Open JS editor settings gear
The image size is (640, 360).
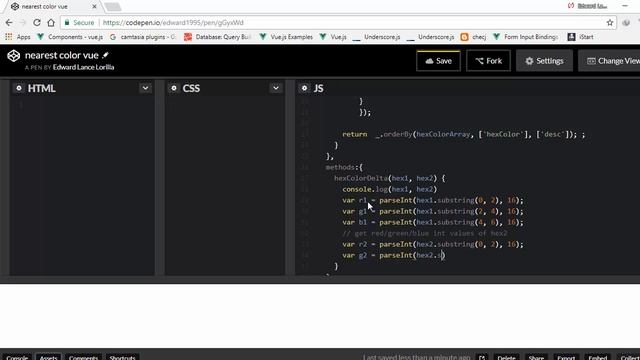304,88
